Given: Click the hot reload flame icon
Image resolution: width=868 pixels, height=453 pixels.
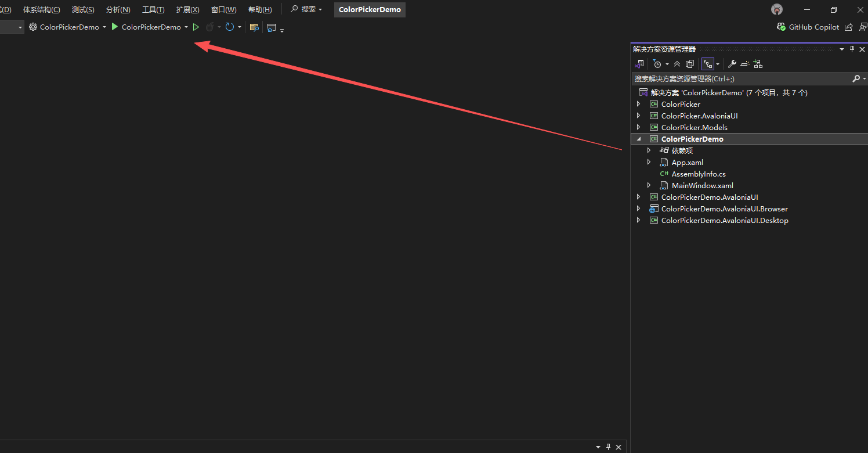Looking at the screenshot, I should tap(209, 27).
